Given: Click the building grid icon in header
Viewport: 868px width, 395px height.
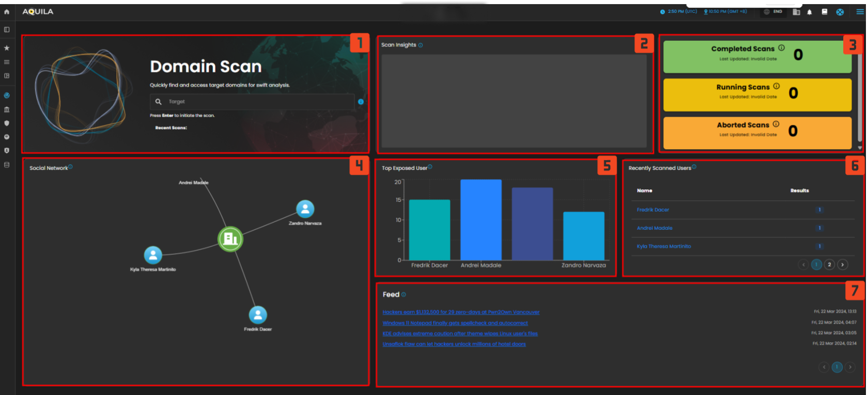Looking at the screenshot, I should pyautogui.click(x=796, y=12).
